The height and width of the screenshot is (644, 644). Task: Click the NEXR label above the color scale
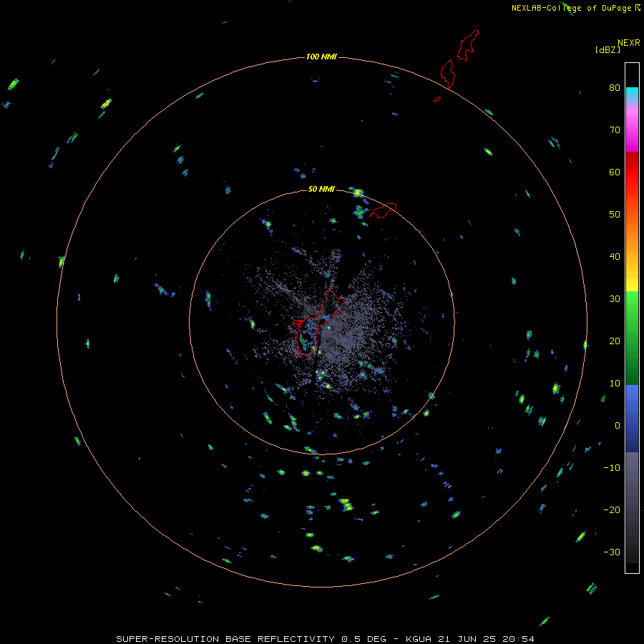[629, 43]
